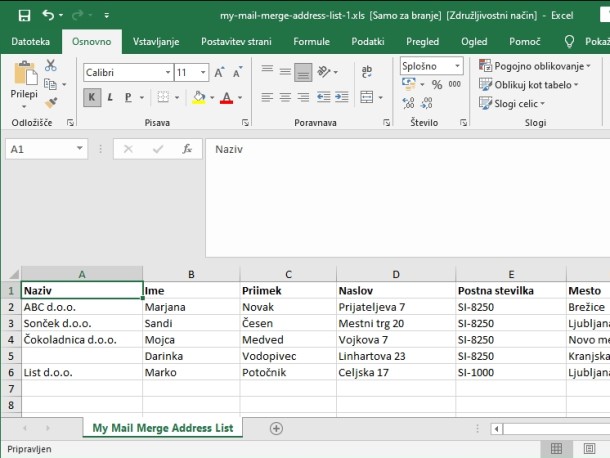Screen dimensions: 610x458
Task: Customize the quick access toolbar via its dropdown
Action: [107, 16]
